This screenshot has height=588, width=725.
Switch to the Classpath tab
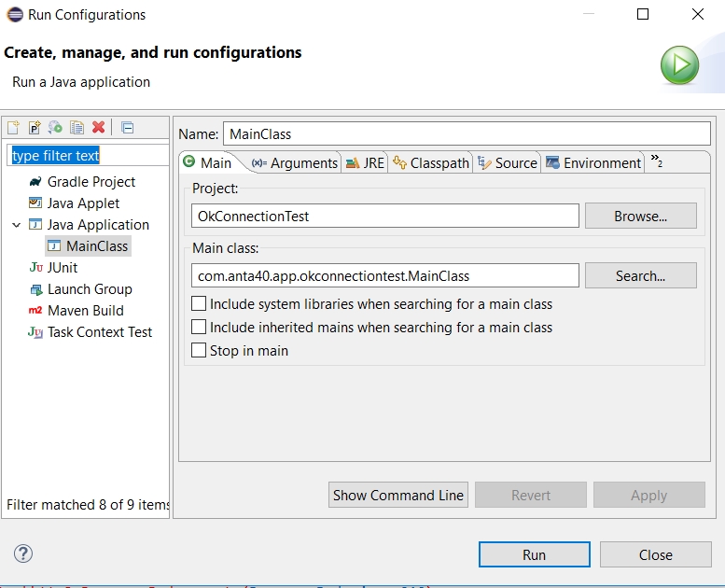(x=431, y=162)
